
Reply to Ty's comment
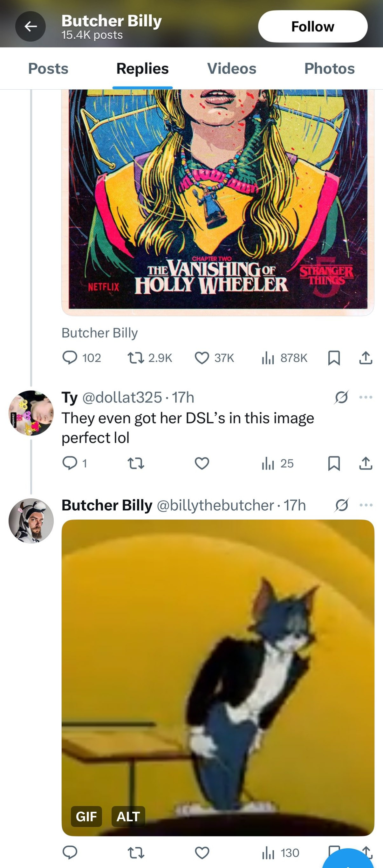coord(75,463)
